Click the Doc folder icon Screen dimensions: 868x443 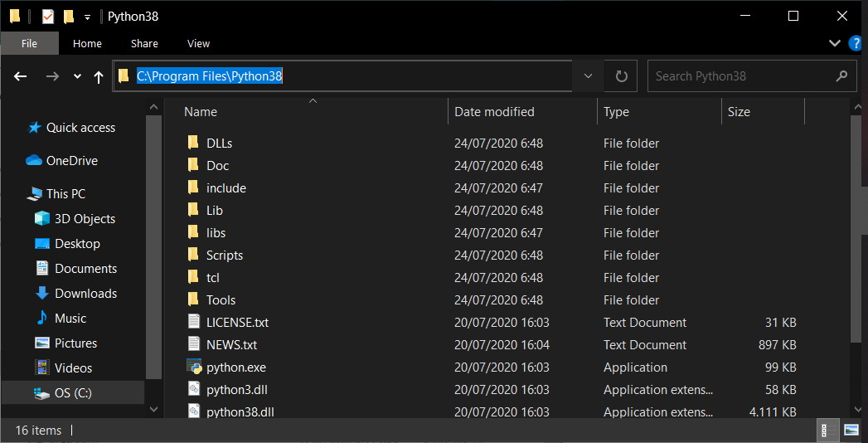click(193, 165)
